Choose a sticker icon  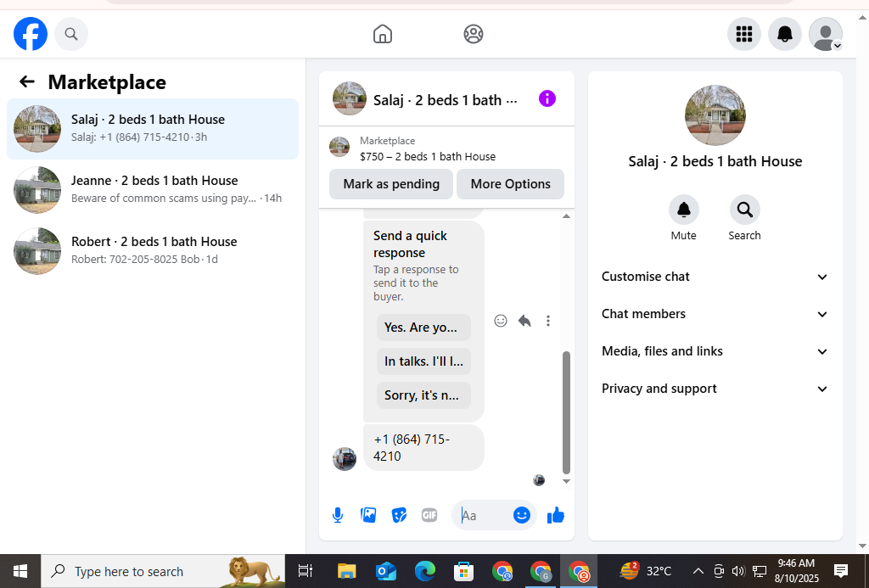pyautogui.click(x=399, y=515)
